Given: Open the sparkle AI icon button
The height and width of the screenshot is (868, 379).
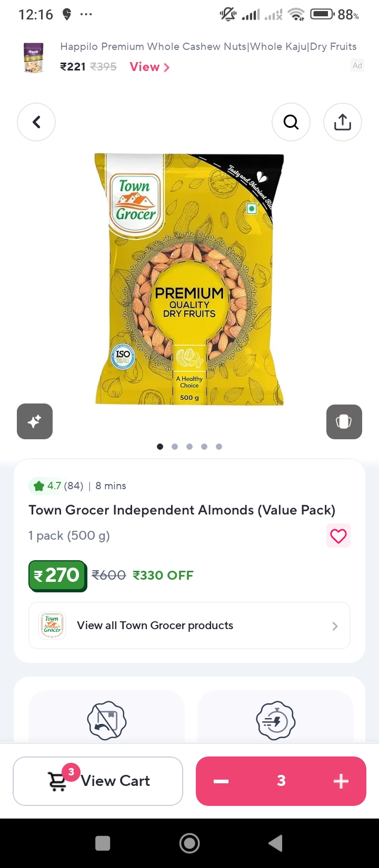Looking at the screenshot, I should [x=35, y=421].
